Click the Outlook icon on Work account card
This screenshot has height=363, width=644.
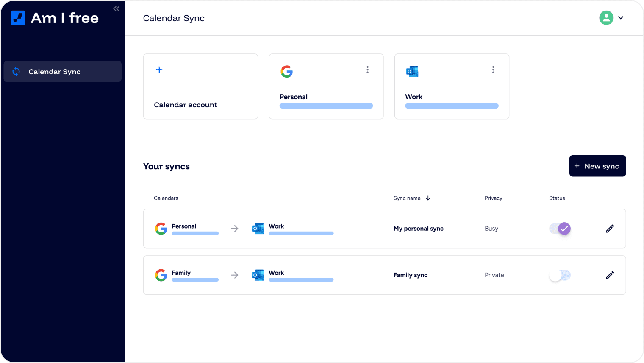click(412, 71)
